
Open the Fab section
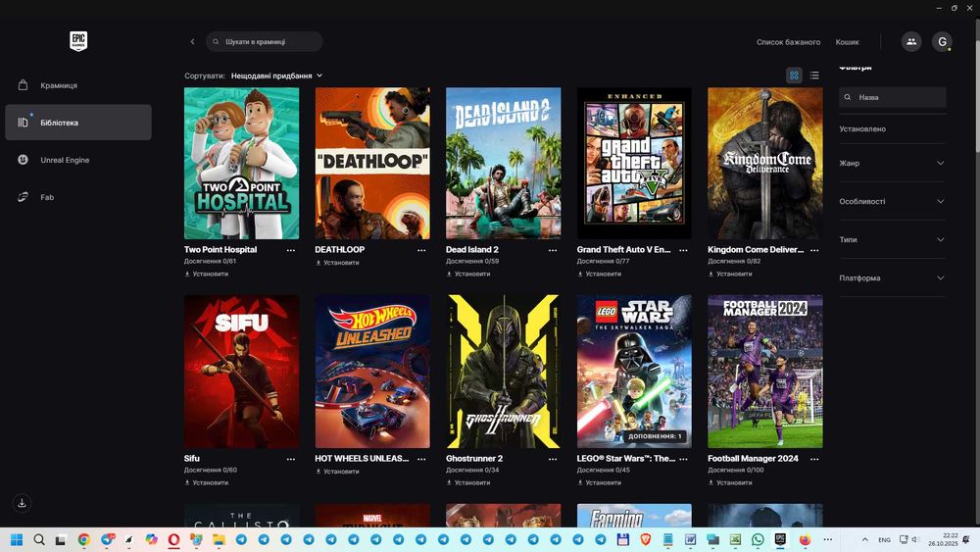[78, 197]
